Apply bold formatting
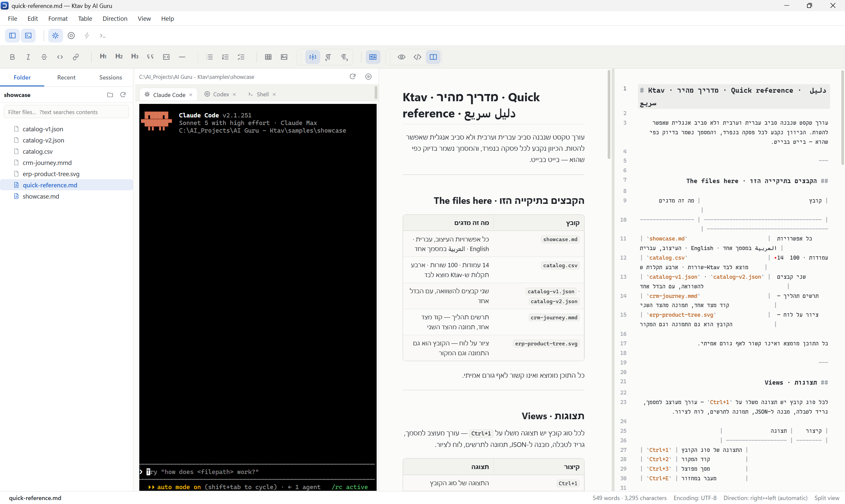Image resolution: width=845 pixels, height=504 pixels. tap(13, 57)
